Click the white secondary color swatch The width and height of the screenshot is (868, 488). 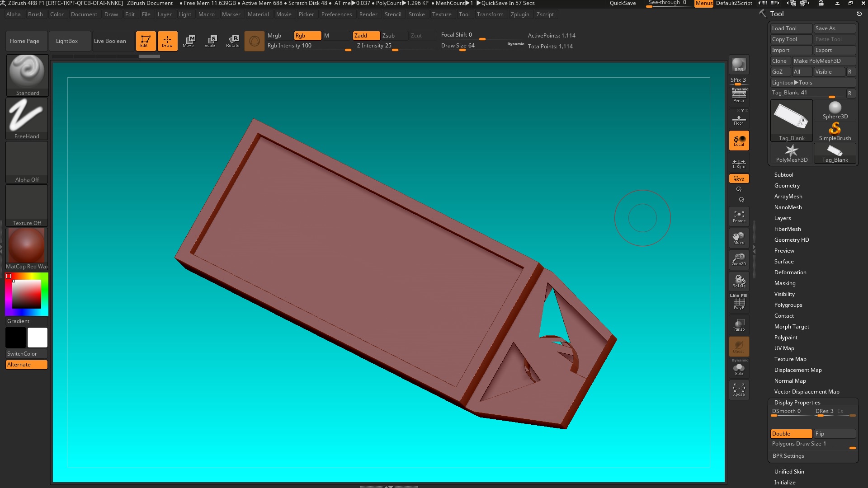(38, 338)
